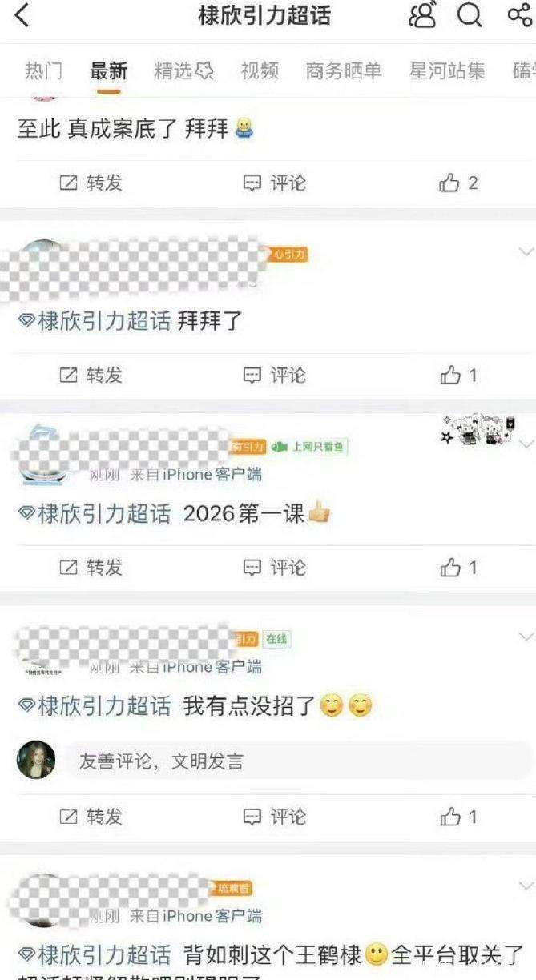
Task: Open the search magnifier icon
Action: [470, 14]
